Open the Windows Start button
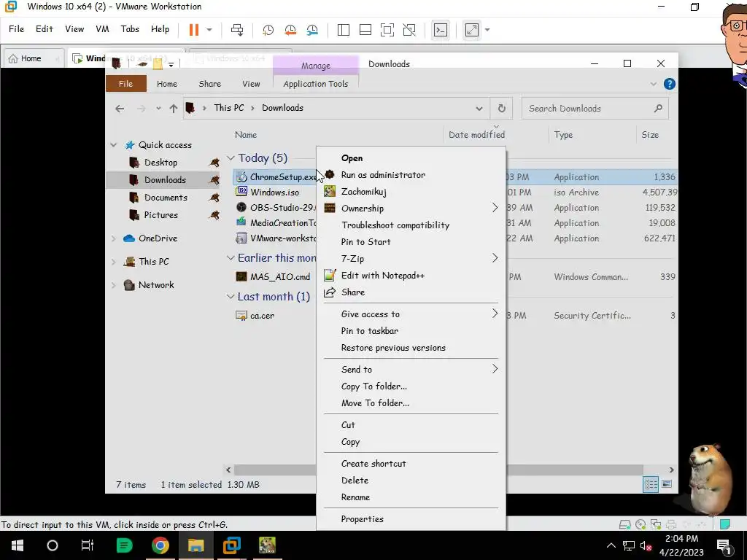The width and height of the screenshot is (747, 560). (18, 545)
